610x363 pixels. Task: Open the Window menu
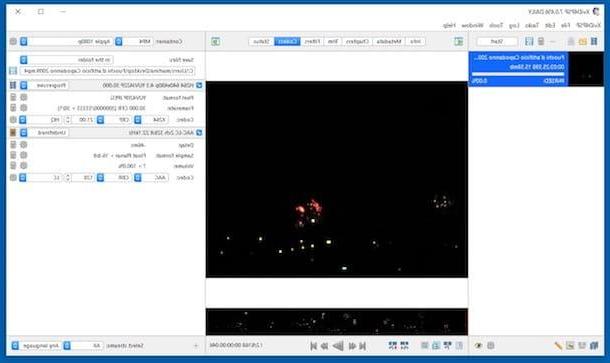pyautogui.click(x=472, y=25)
